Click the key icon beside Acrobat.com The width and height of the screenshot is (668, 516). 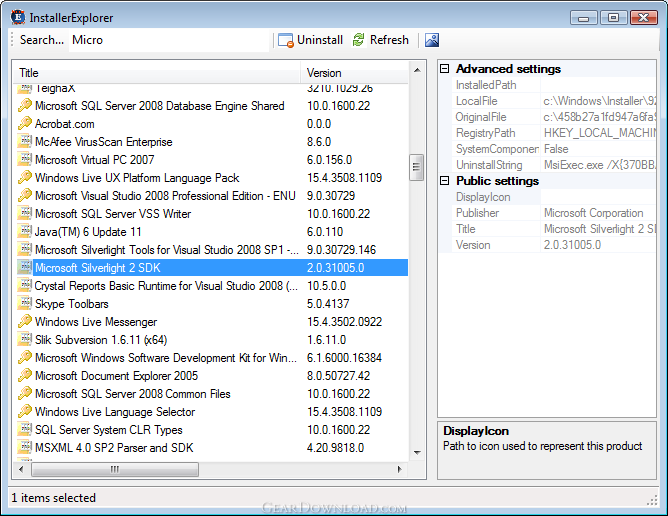pos(25,124)
